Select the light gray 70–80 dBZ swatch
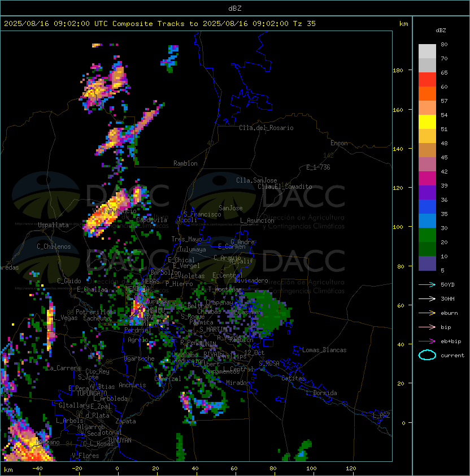The image size is (470, 476). (427, 51)
